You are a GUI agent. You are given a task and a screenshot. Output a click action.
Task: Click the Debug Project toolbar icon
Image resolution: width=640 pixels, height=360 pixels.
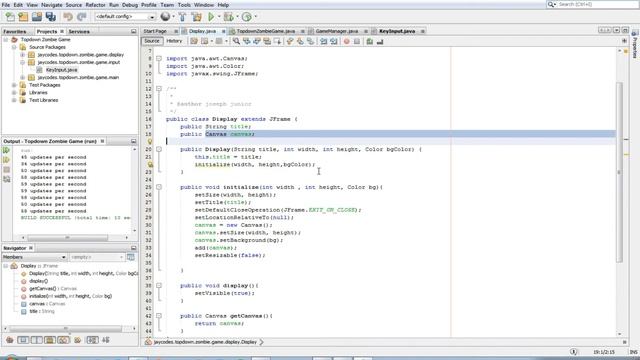point(229,17)
